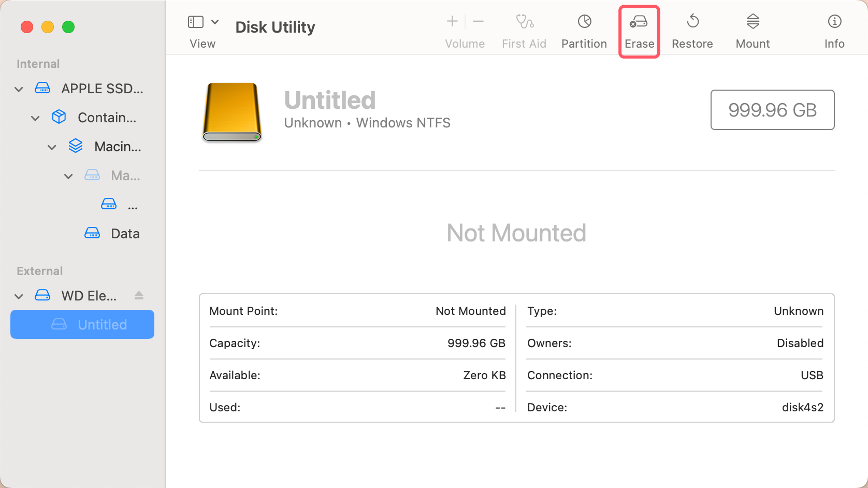Select the Data volume in the sidebar
The height and width of the screenshot is (488, 868).
click(x=125, y=233)
